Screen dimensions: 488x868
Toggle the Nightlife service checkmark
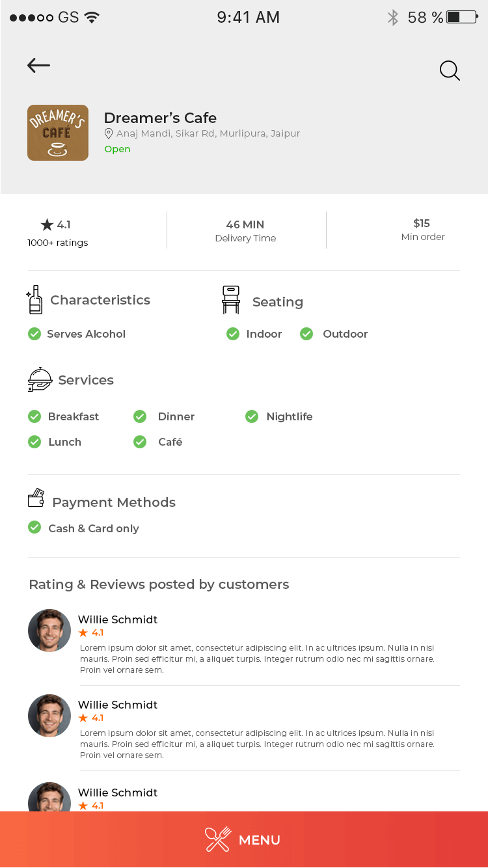(x=252, y=416)
